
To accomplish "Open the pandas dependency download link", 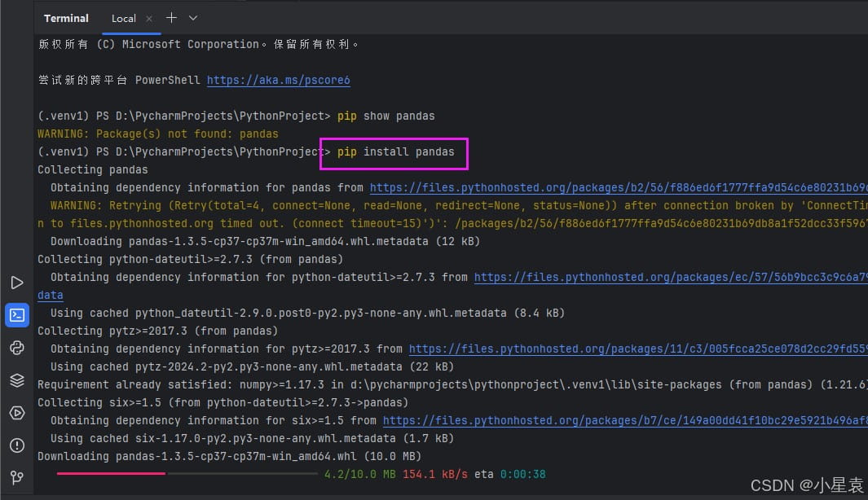I will [618, 188].
